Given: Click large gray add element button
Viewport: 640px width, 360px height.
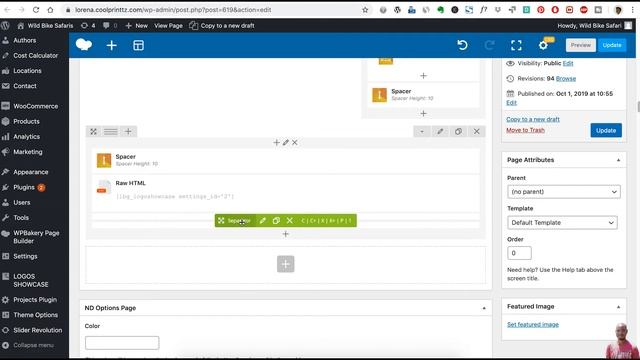Looking at the screenshot, I should pyautogui.click(x=286, y=264).
